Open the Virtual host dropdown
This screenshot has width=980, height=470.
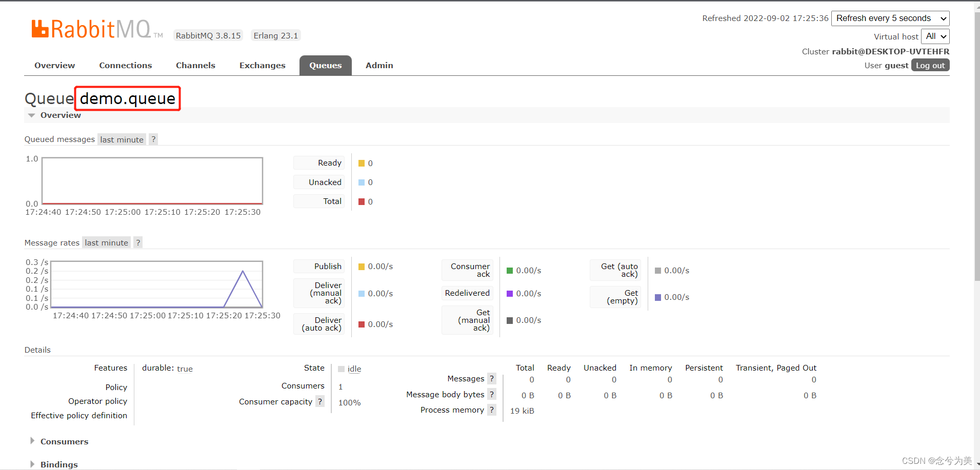tap(935, 36)
